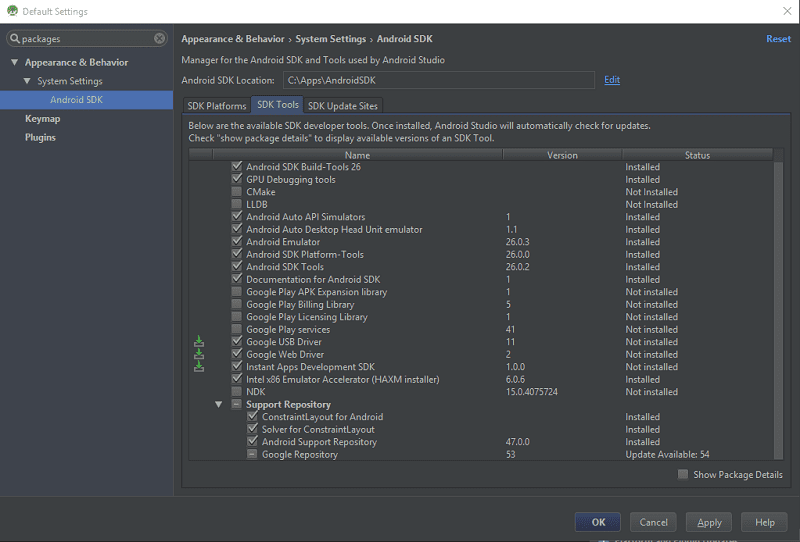Click the Apply button
This screenshot has height=542, width=800.
tap(709, 522)
